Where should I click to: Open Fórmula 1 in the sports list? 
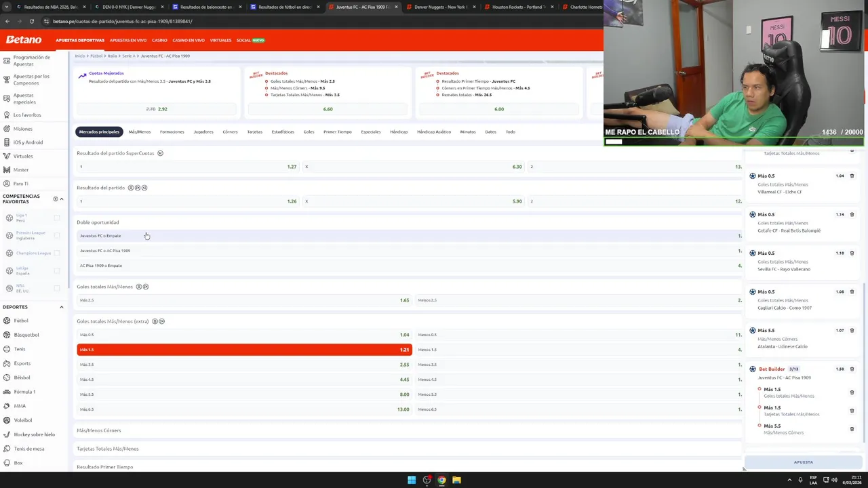coord(24,392)
